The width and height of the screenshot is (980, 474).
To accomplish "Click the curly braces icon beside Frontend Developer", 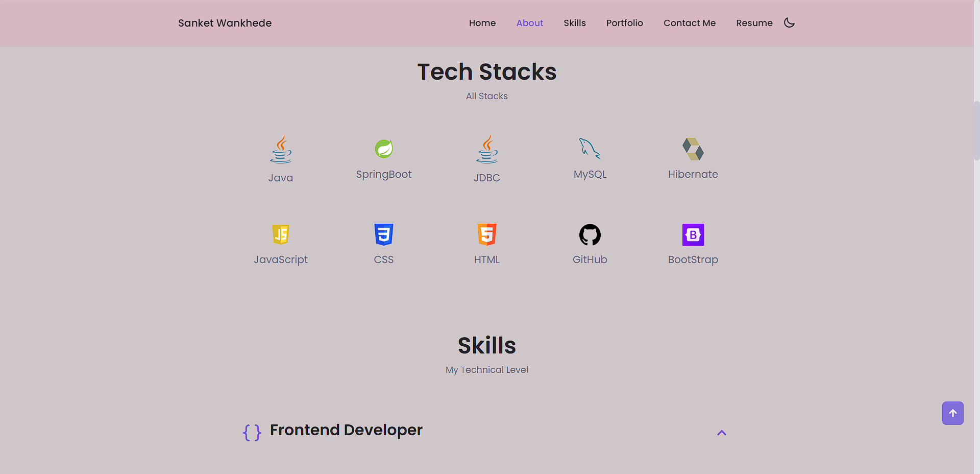I will tap(251, 432).
